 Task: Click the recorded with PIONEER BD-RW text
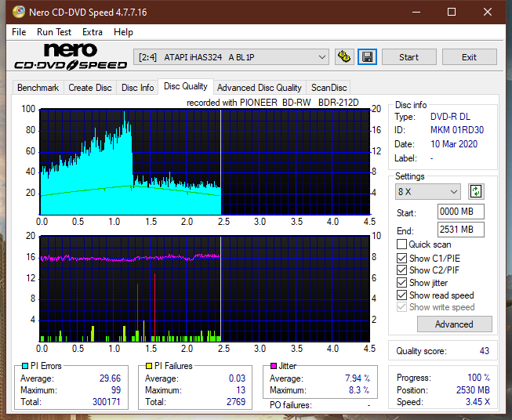coord(273,103)
